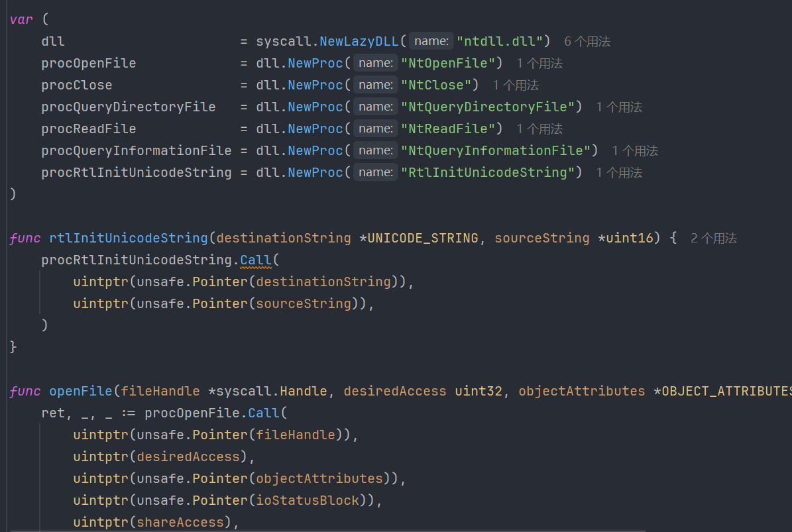Click usages hint after "NtReadFile"
This screenshot has width=792, height=532.
539,129
